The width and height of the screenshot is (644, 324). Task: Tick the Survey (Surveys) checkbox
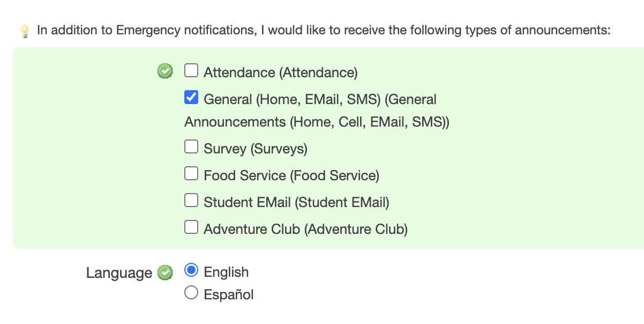tap(191, 146)
